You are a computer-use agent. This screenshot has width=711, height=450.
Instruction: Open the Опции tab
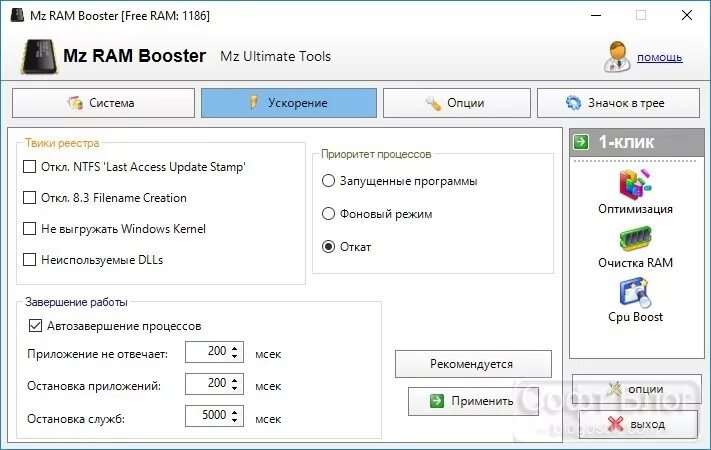click(x=457, y=103)
